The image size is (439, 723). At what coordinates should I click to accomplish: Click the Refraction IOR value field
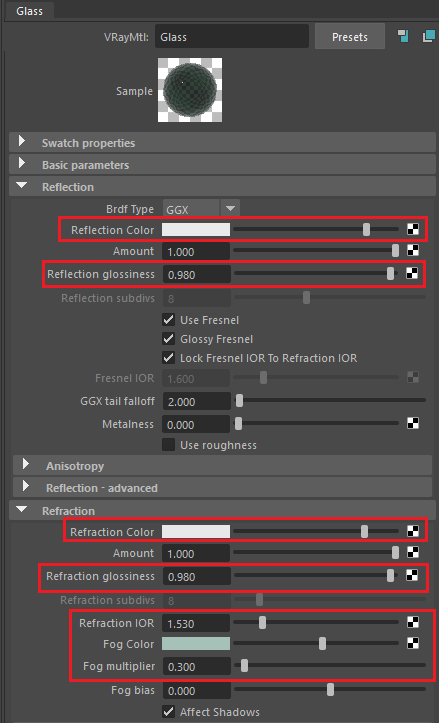tap(196, 623)
